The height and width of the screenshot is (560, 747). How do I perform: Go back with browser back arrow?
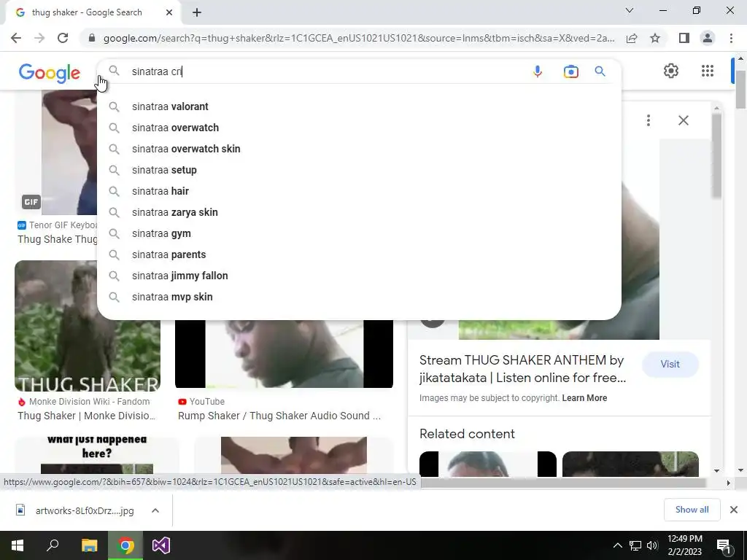pyautogui.click(x=16, y=38)
